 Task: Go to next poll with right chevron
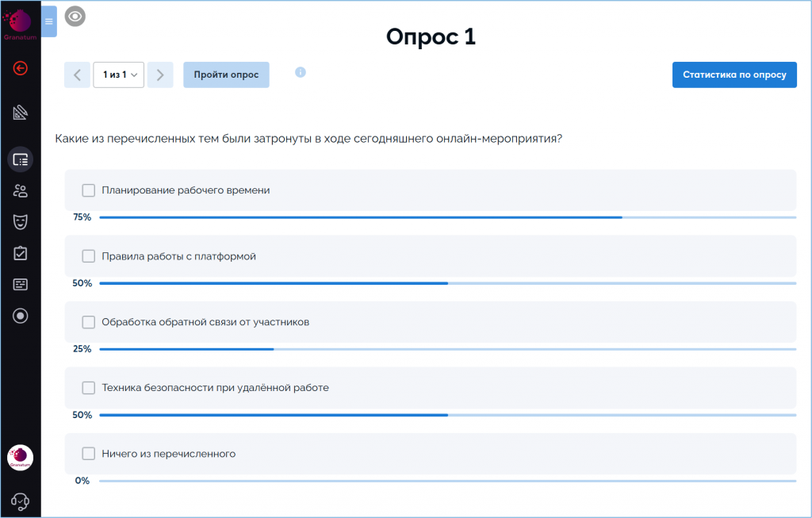(x=160, y=75)
